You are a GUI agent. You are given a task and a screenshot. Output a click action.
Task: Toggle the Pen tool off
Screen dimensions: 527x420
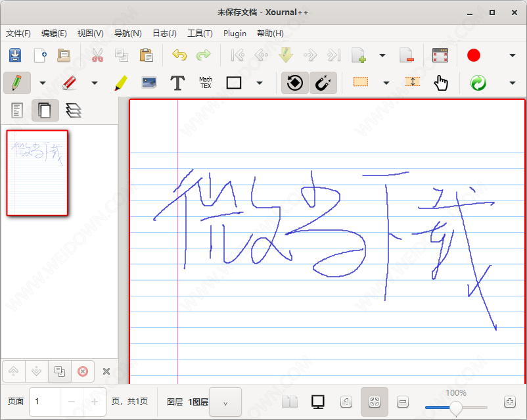[x=17, y=83]
